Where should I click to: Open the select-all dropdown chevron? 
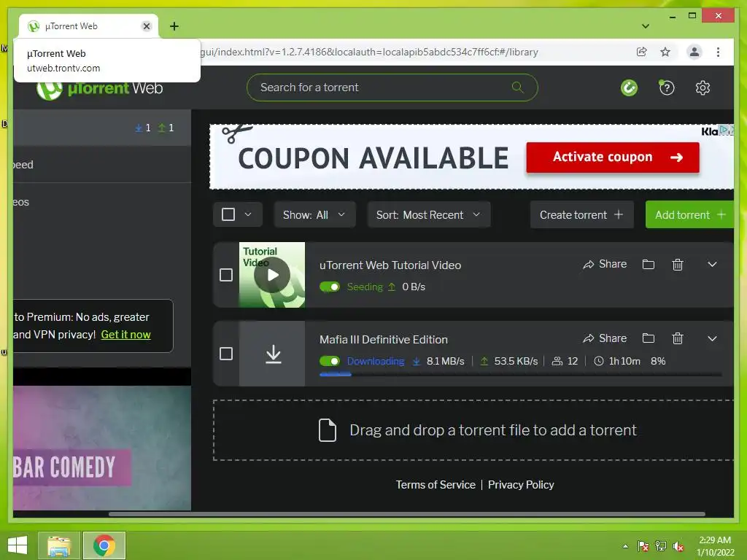(x=248, y=214)
